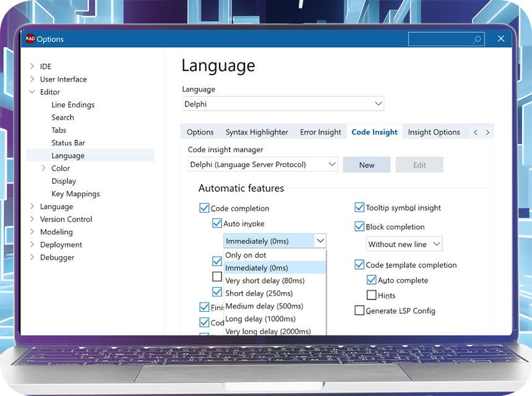This screenshot has width=532, height=396.
Task: Disable the Code completion checkbox
Action: pyautogui.click(x=204, y=209)
